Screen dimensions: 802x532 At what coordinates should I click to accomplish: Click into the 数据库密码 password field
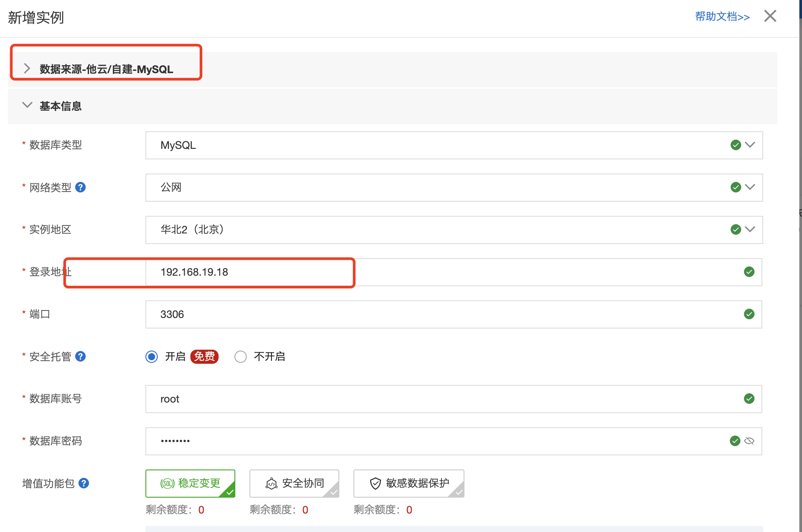click(454, 441)
